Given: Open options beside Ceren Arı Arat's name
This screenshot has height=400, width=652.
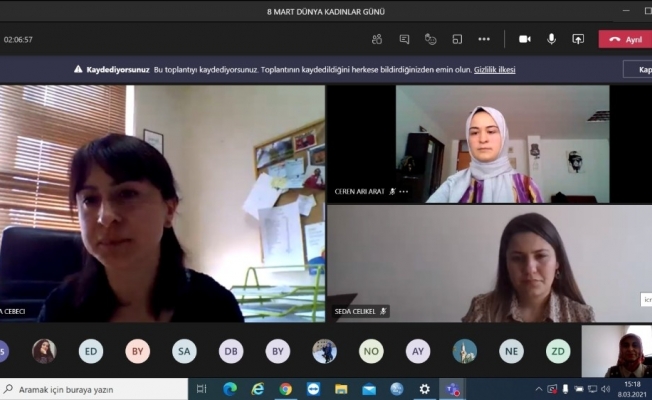Looking at the screenshot, I should 404,191.
